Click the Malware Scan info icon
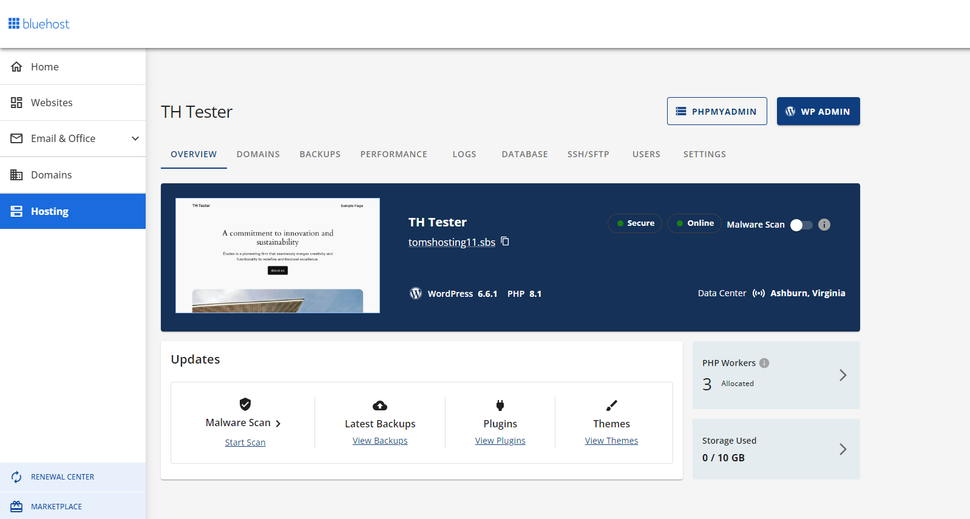This screenshot has height=519, width=970. click(x=824, y=225)
